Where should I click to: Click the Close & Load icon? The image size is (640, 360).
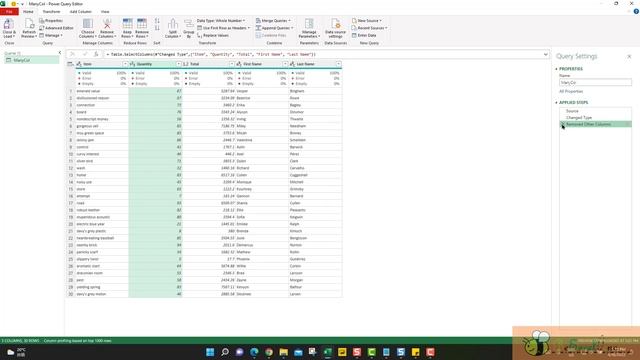(9, 24)
